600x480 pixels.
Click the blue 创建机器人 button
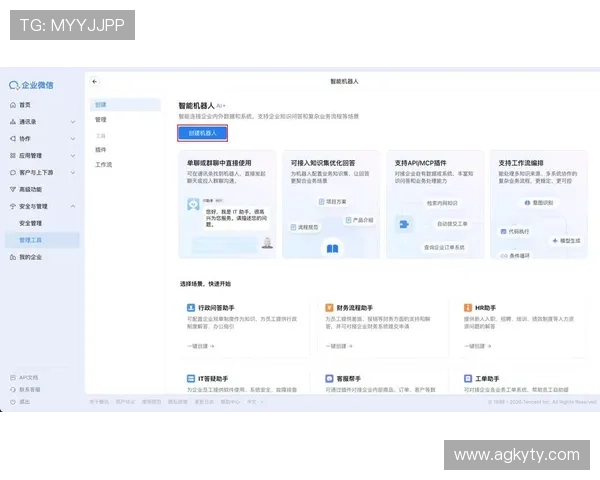202,133
